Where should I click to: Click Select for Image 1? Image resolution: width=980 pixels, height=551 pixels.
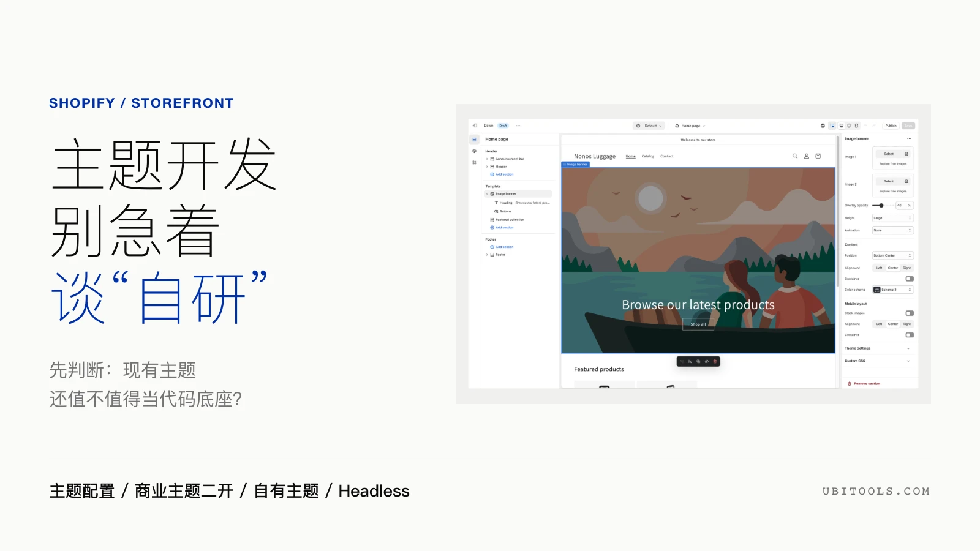pos(889,154)
